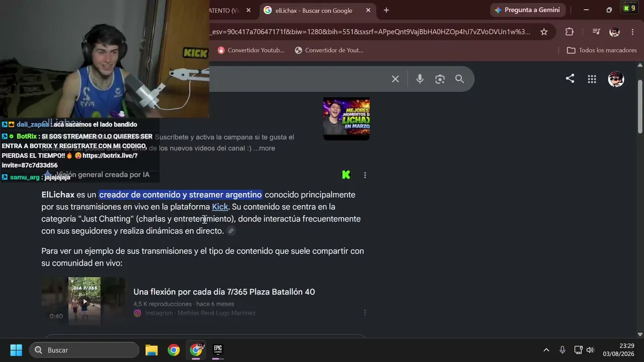Click the text '4,5 K reproducciones · hace 6 meses'
The width and height of the screenshot is (644, 362).
click(184, 304)
